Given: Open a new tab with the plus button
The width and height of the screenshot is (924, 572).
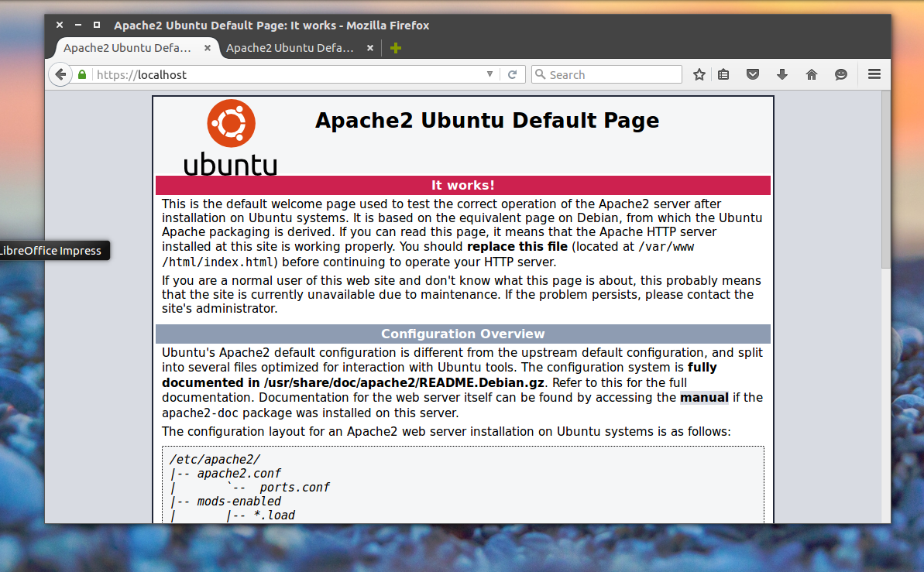Looking at the screenshot, I should [396, 48].
